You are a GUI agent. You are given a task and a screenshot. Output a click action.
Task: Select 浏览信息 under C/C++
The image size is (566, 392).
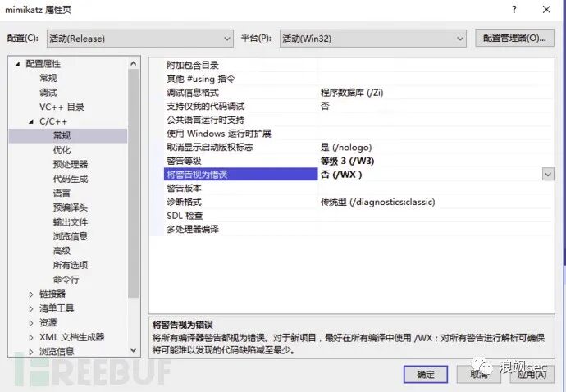[x=71, y=236]
